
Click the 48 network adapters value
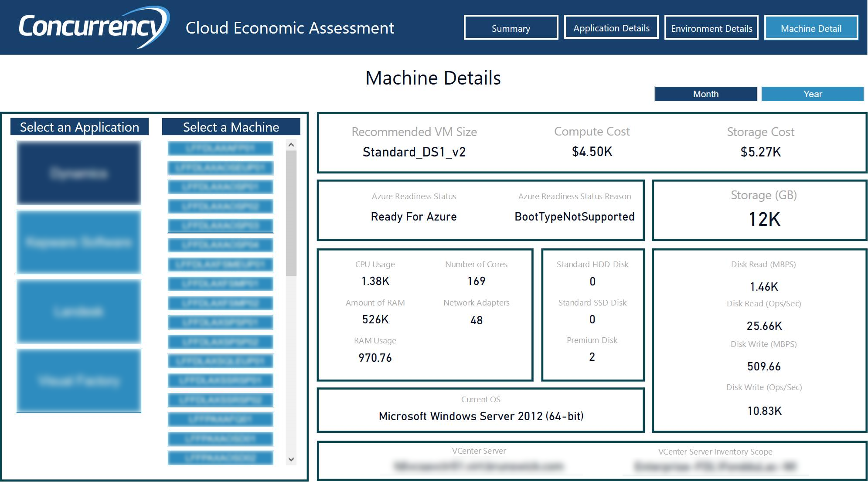(477, 320)
